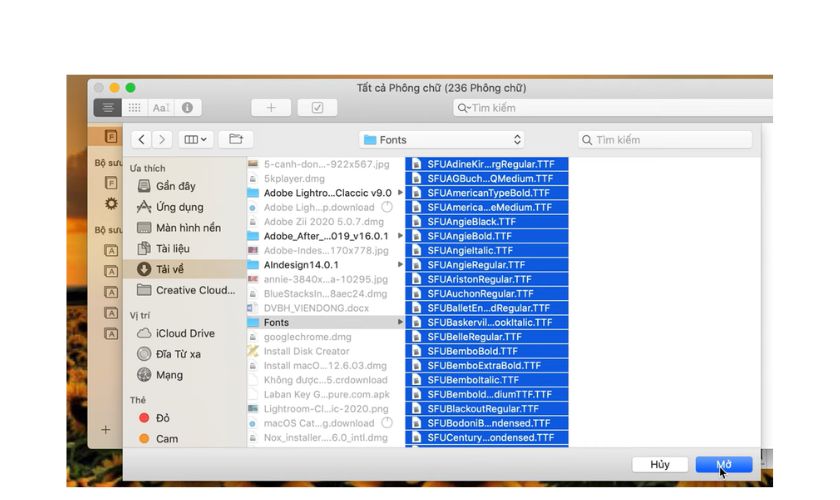Click Install Disk Creator item
Viewport: 840px width, 500px height.
point(325,351)
